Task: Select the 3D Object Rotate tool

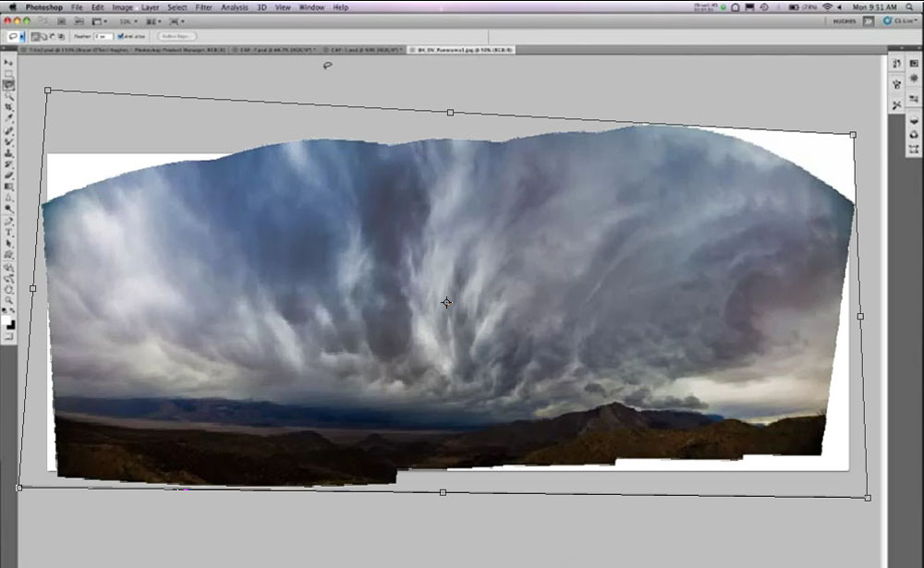Action: tap(8, 267)
